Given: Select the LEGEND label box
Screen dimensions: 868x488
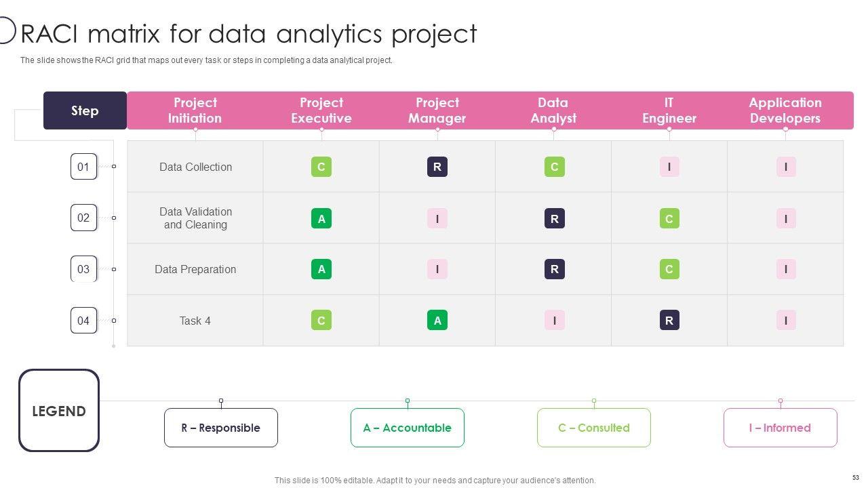Looking at the screenshot, I should coord(59,411).
